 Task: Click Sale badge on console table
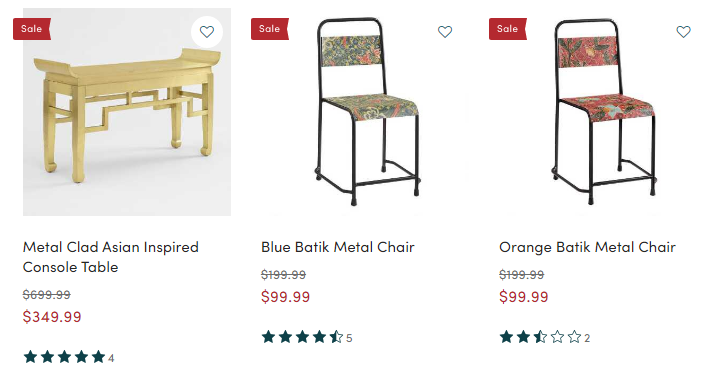tap(32, 29)
